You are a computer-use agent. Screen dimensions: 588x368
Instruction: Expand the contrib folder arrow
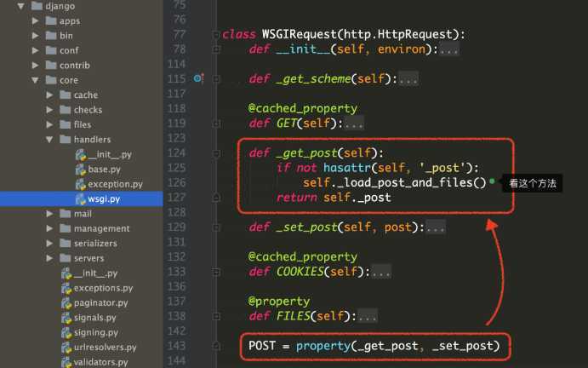coord(35,66)
